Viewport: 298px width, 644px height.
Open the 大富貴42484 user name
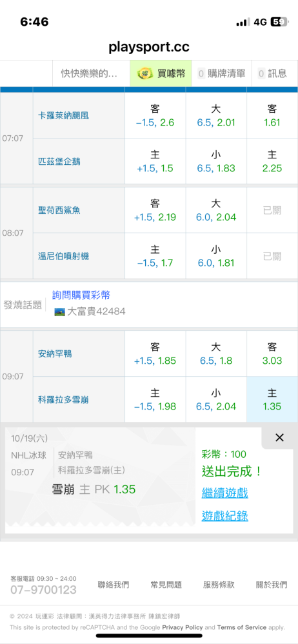(x=96, y=312)
